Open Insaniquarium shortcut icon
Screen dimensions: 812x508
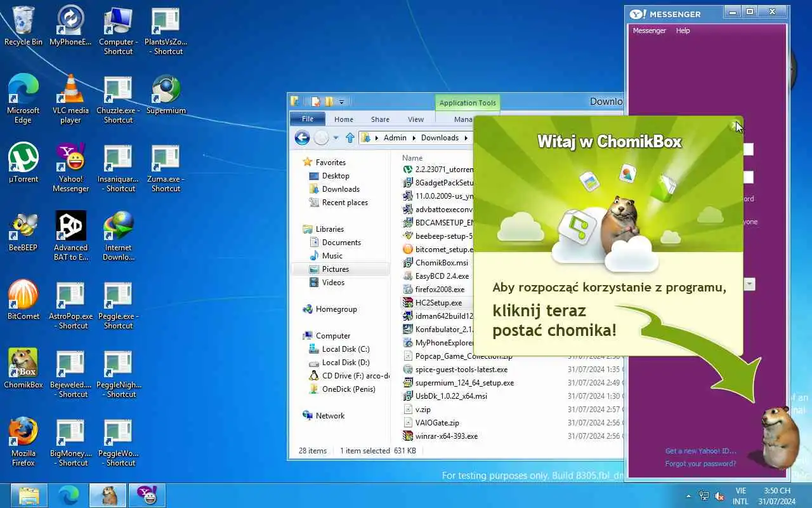click(118, 167)
